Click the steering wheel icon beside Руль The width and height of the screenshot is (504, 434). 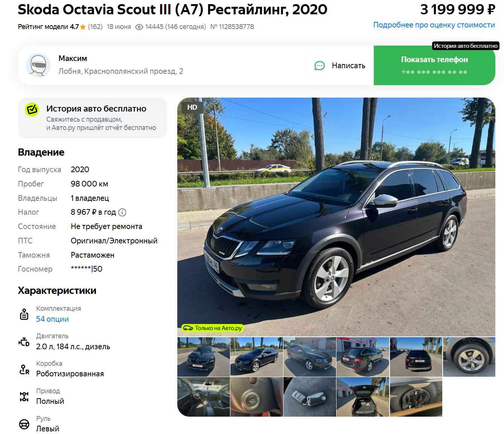(x=24, y=424)
